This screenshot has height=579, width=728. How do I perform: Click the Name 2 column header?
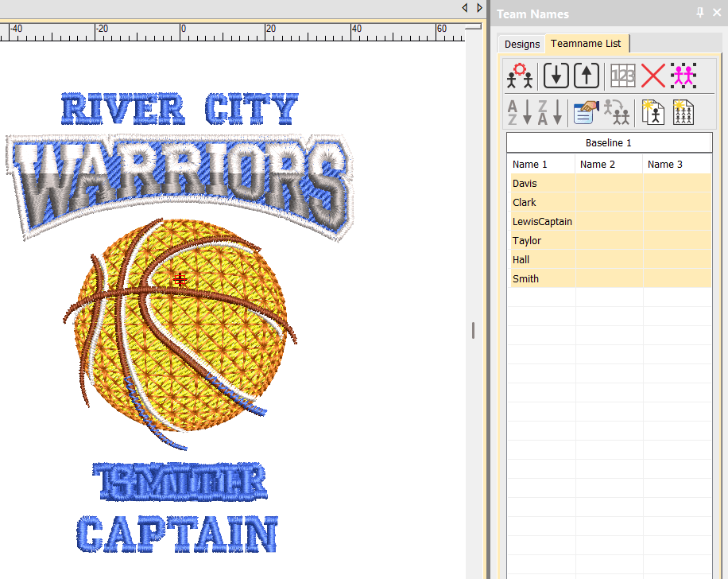pyautogui.click(x=598, y=165)
